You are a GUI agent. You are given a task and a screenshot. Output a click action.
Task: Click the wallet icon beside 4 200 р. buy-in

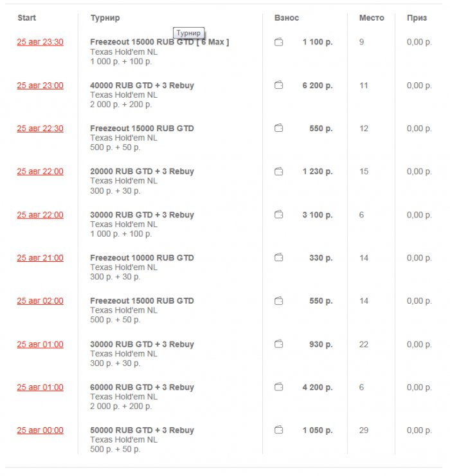tap(278, 387)
